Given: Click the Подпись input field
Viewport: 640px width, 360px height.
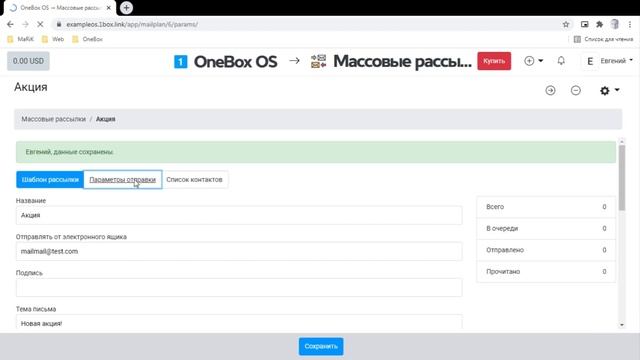Looking at the screenshot, I should (239, 287).
